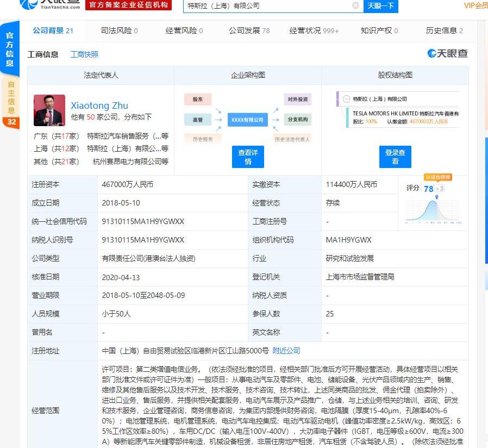Click the TianYanCha logo at top left
488x448 pixels.
[x=50, y=4]
